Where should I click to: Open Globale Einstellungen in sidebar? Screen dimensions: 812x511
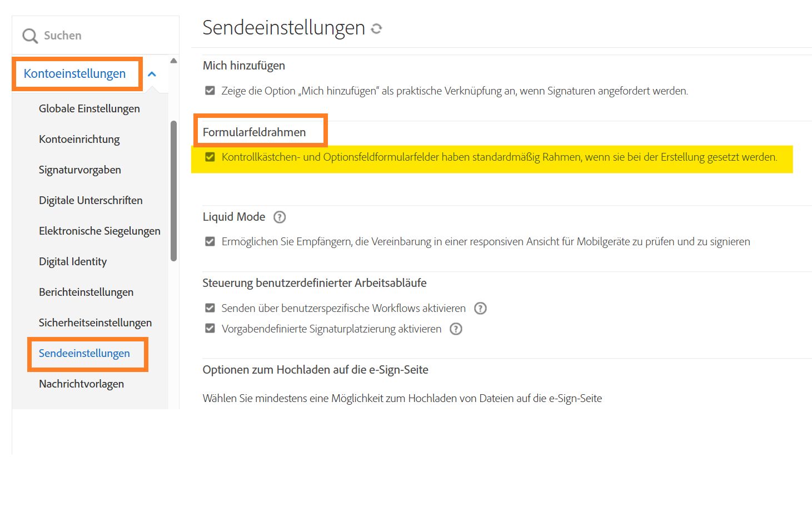coord(89,109)
